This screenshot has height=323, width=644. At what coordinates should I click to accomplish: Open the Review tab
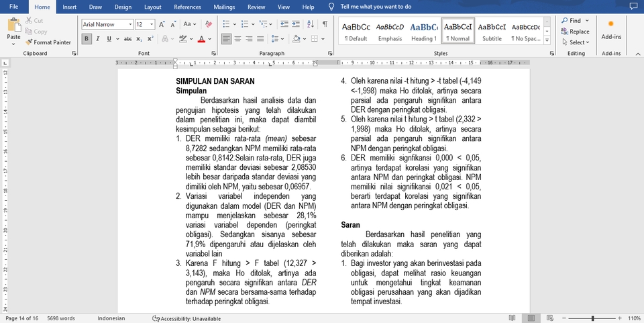tap(256, 7)
